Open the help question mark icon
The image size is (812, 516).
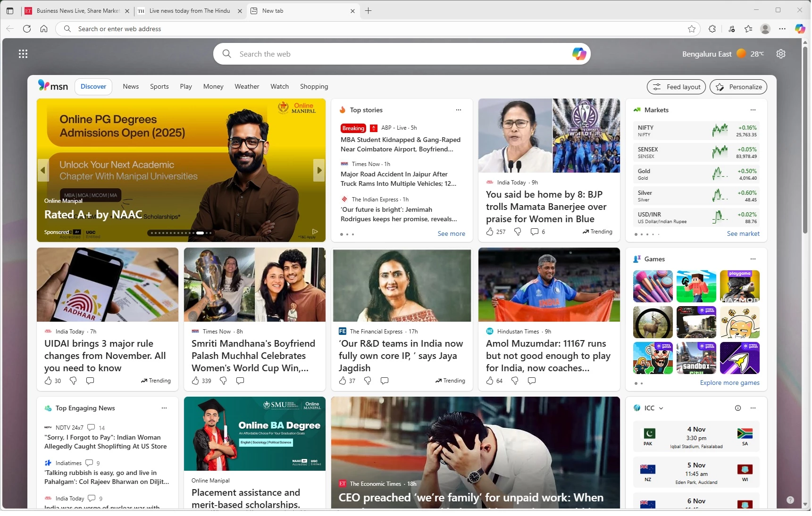point(790,500)
